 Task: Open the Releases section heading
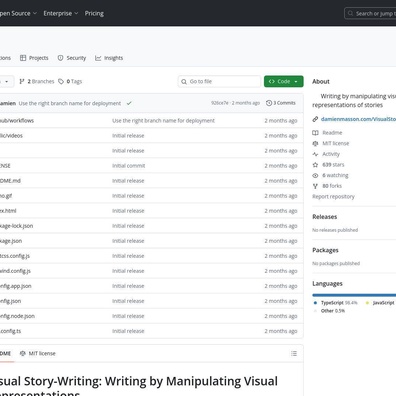coord(325,217)
